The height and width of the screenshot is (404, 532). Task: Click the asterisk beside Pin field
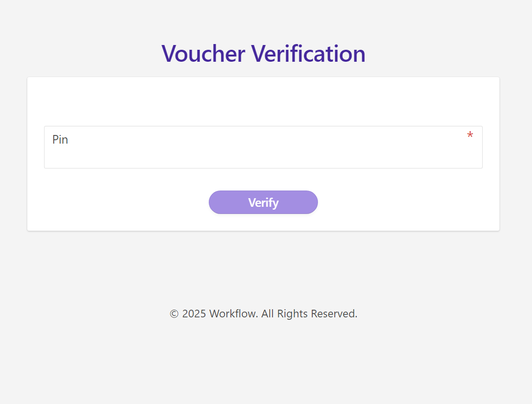pos(470,136)
